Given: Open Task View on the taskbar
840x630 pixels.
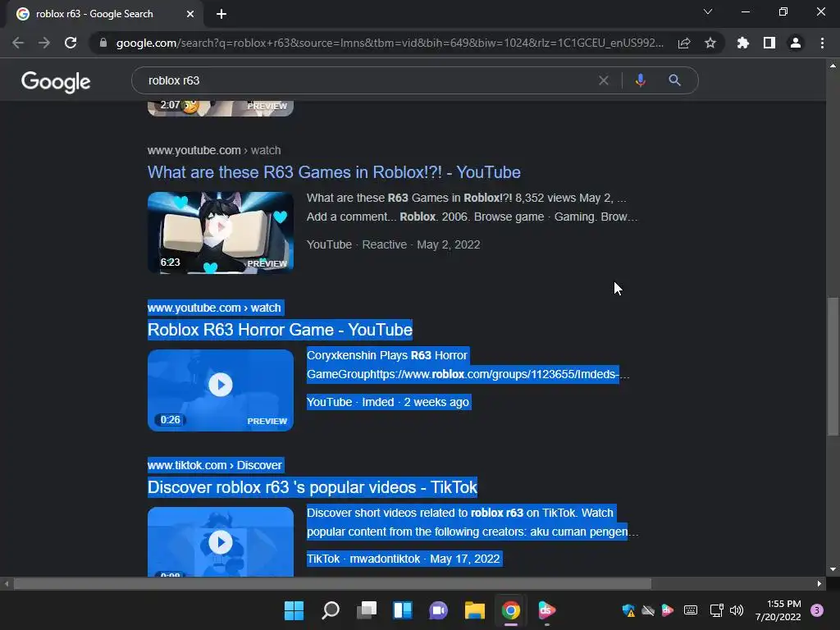Looking at the screenshot, I should 367,610.
